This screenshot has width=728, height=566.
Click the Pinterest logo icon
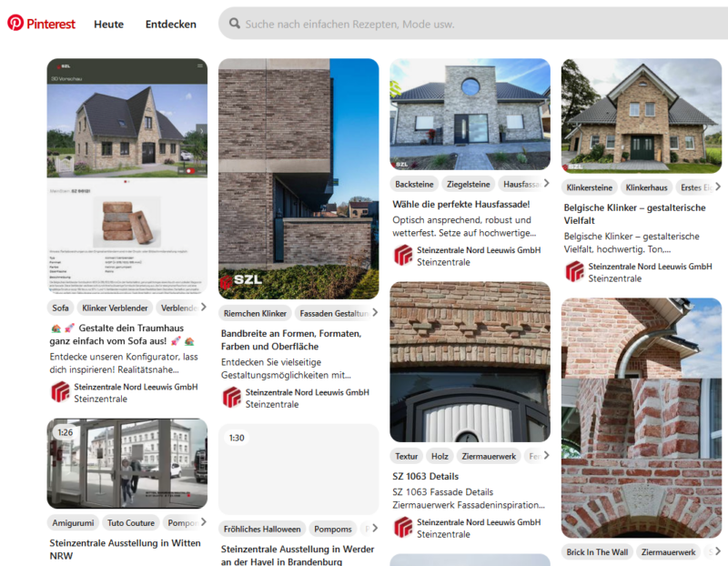[x=15, y=23]
